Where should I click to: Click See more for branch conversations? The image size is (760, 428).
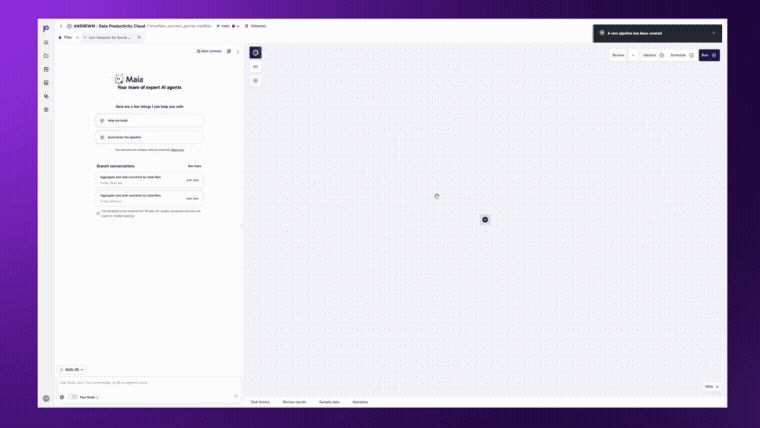[194, 166]
